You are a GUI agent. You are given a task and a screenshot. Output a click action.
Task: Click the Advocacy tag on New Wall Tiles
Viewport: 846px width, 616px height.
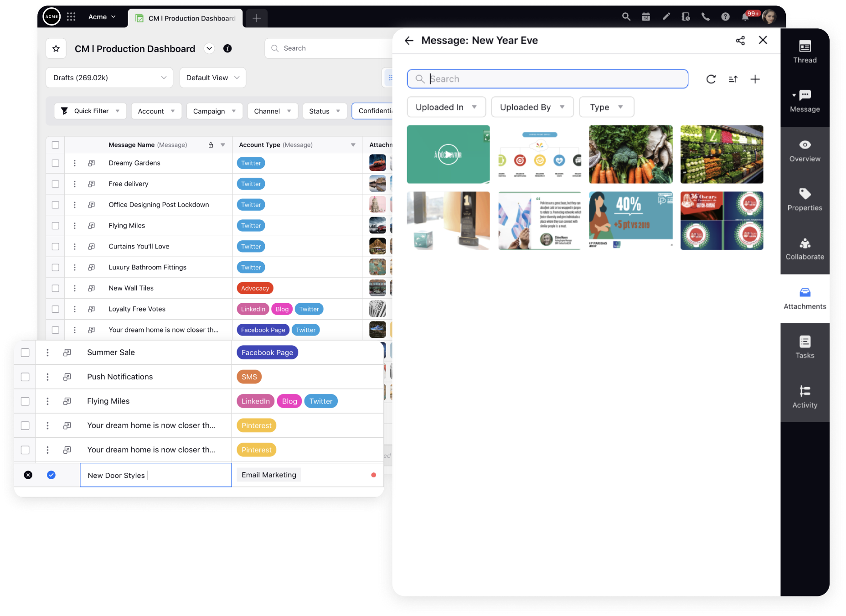(255, 289)
